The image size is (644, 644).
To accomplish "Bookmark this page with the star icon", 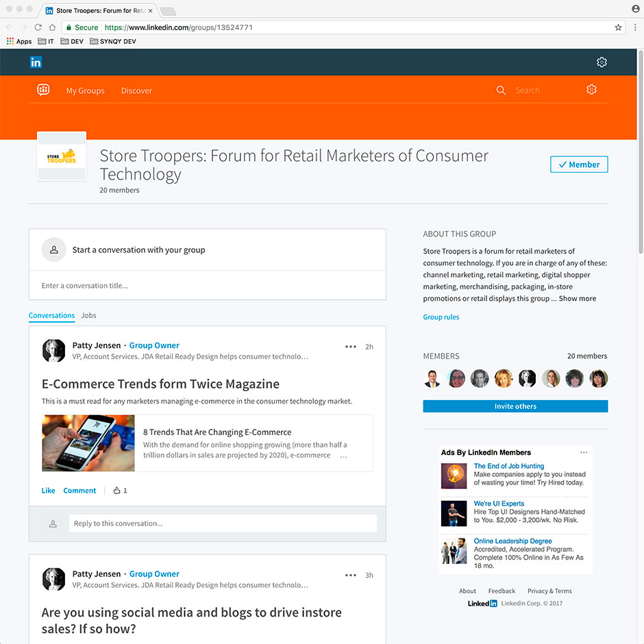I will pos(618,27).
